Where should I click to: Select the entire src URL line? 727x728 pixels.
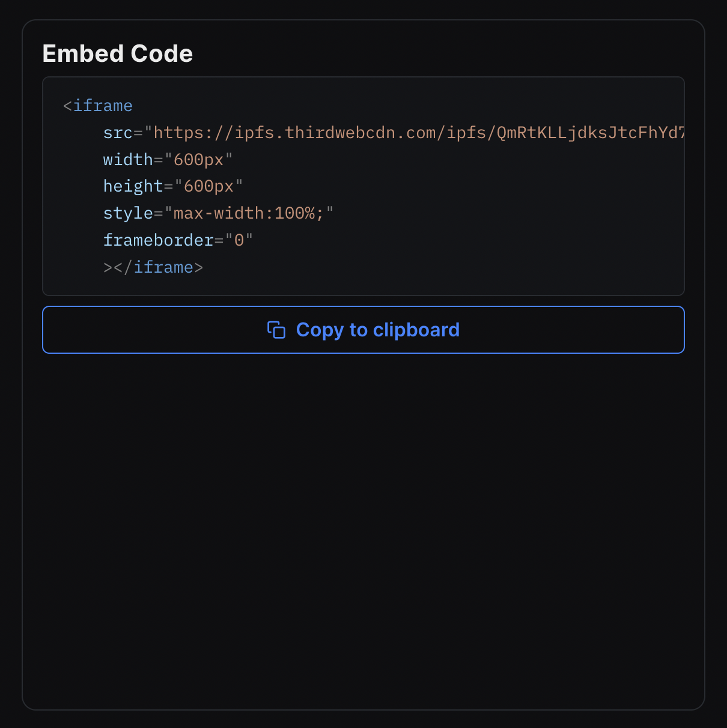[x=391, y=132]
